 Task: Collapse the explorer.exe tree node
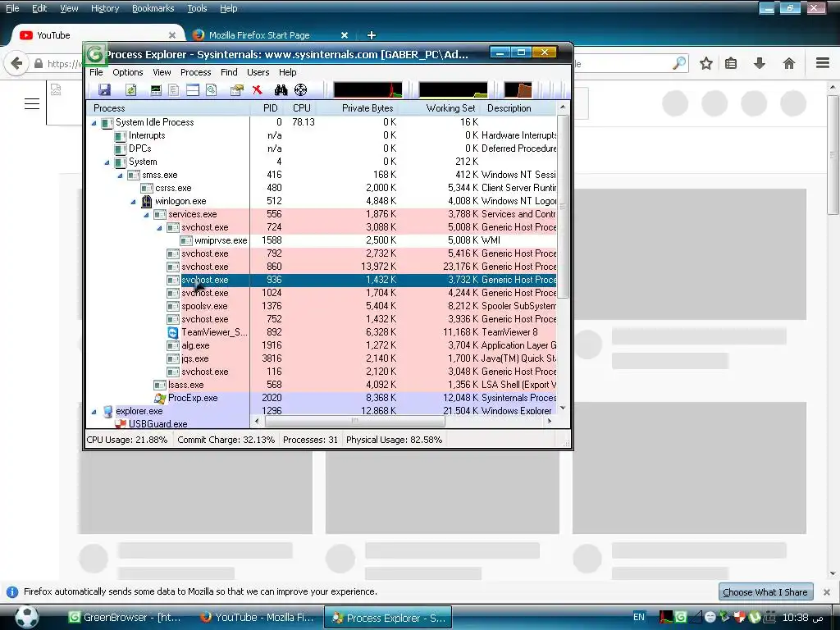[94, 412]
